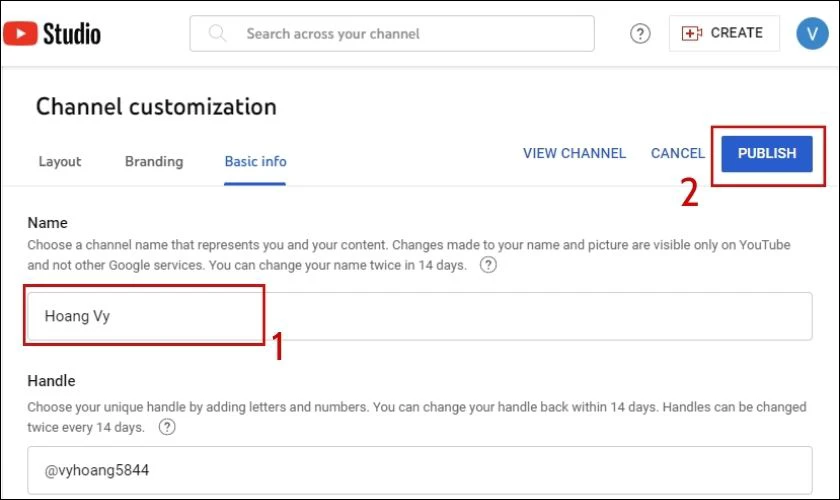Click the Channel customization heading

(156, 106)
